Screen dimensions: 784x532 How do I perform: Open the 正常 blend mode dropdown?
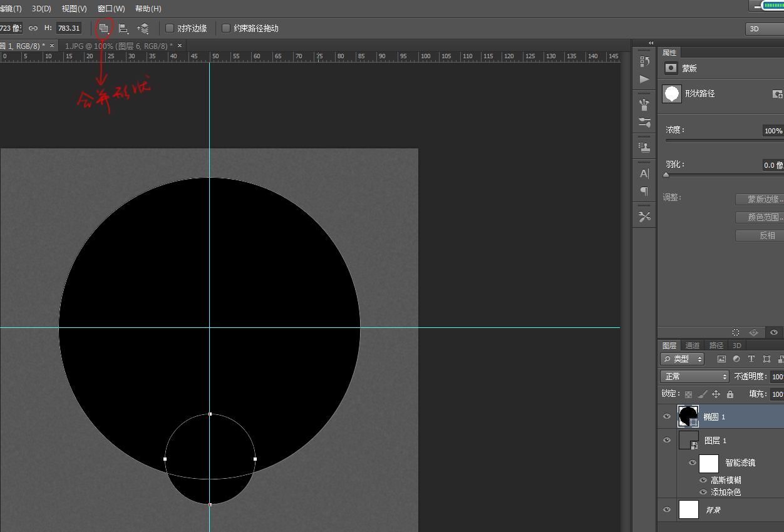[694, 377]
